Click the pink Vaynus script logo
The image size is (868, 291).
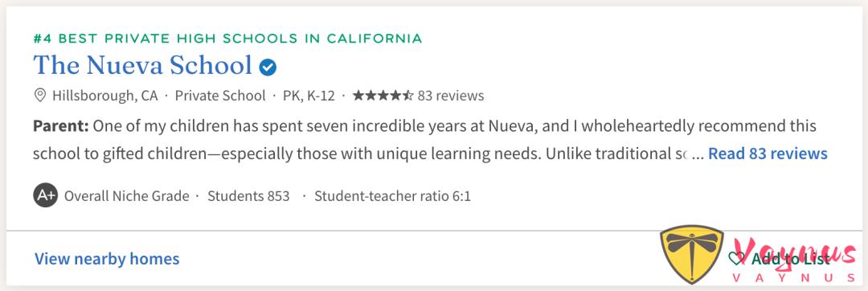(794, 260)
